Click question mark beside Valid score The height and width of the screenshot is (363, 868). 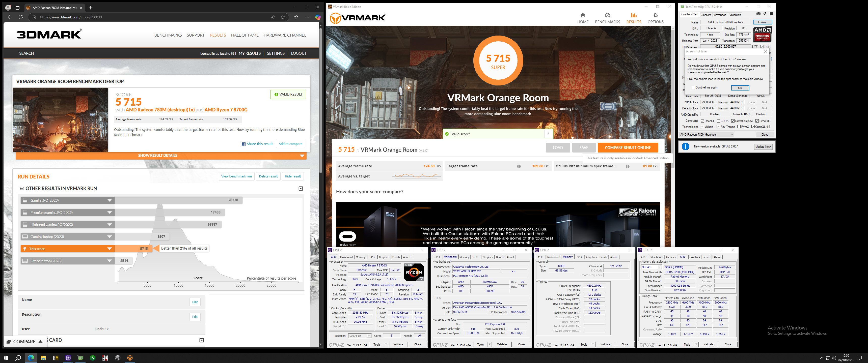548,134
